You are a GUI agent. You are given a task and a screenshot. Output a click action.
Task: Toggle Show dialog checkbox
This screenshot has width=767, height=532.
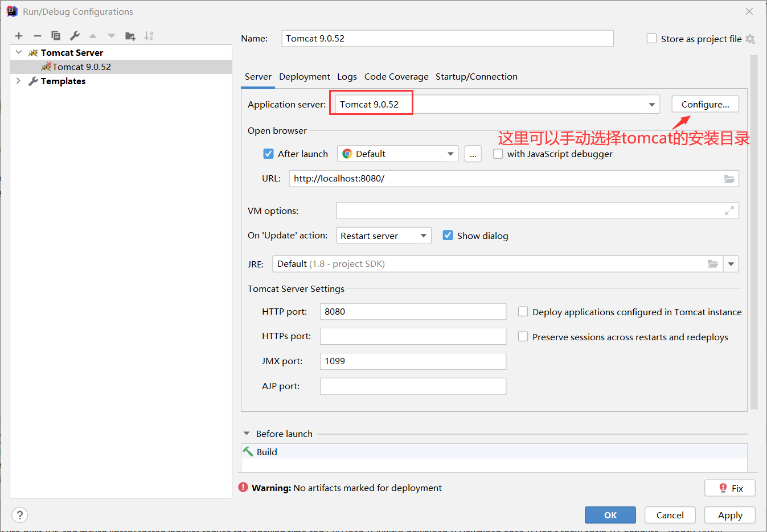click(448, 236)
